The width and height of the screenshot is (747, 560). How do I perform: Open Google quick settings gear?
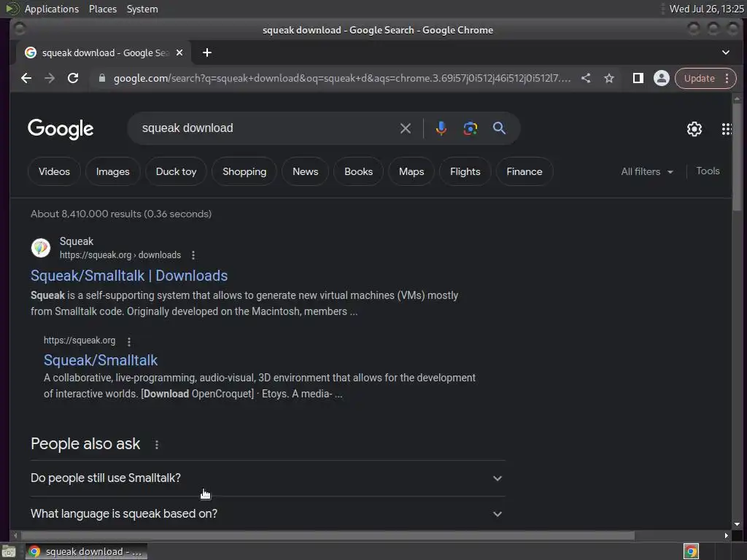[694, 128]
